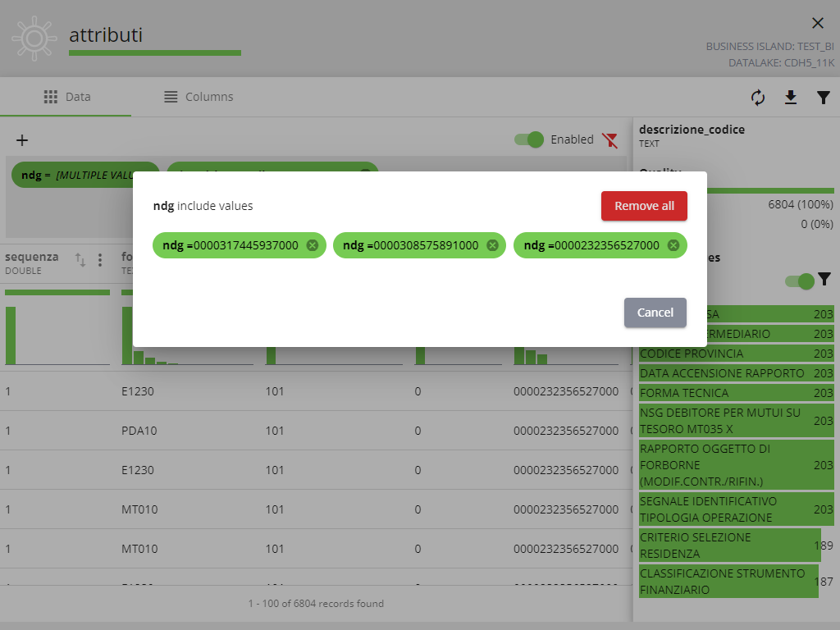
Task: Switch to the Columns tab
Action: [x=199, y=97]
